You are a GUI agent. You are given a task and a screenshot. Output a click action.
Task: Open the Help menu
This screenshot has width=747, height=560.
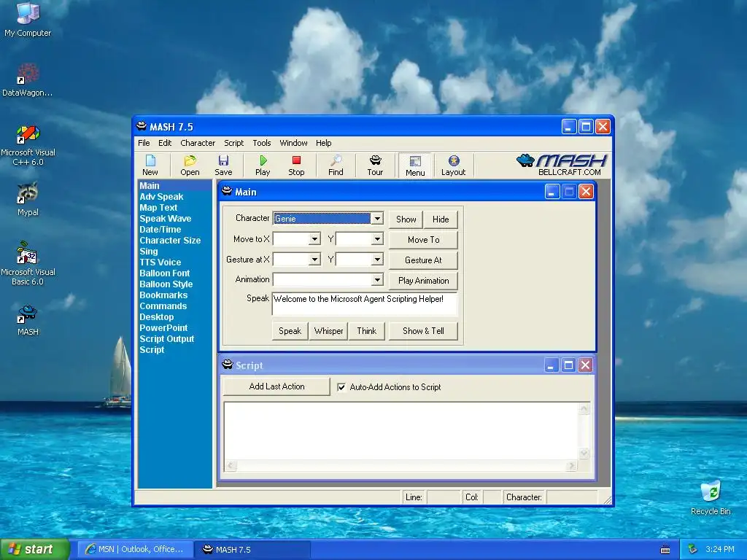pyautogui.click(x=323, y=143)
